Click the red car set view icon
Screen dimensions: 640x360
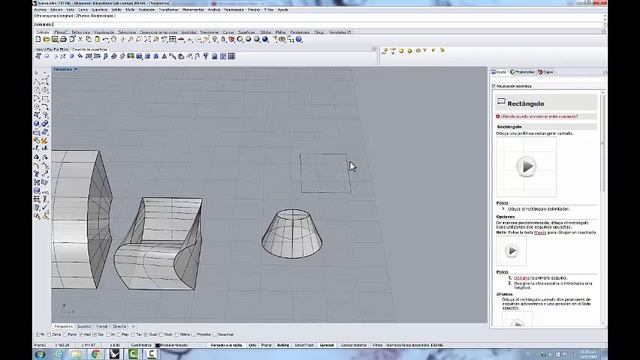pos(182,39)
